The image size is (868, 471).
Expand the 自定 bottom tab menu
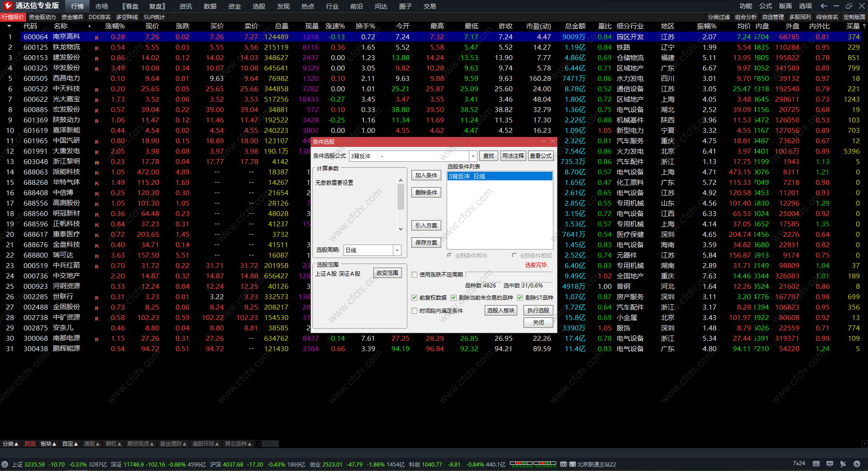[70, 444]
